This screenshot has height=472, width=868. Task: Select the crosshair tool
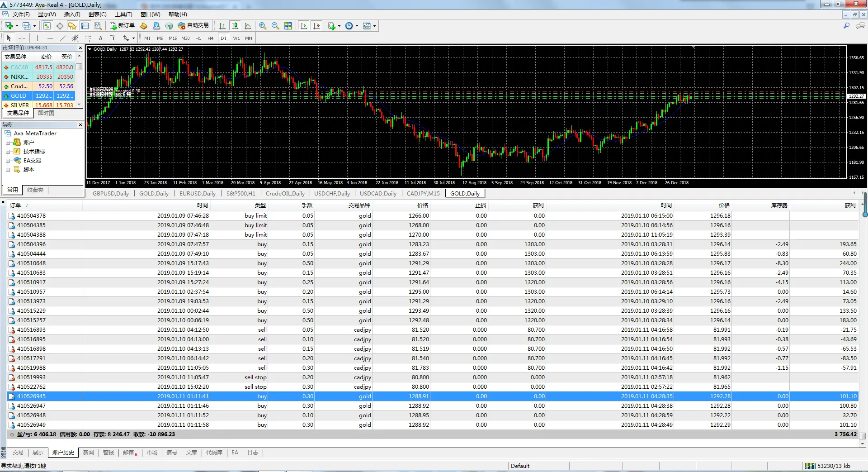coord(22,38)
